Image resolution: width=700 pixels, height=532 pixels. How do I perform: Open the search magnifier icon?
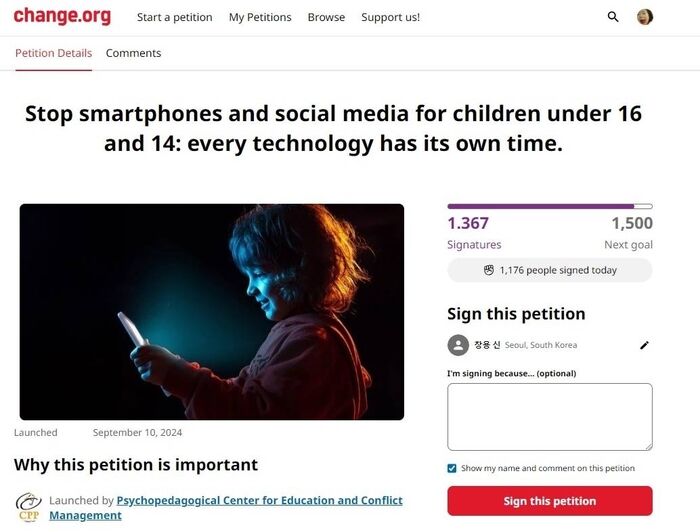click(x=613, y=17)
